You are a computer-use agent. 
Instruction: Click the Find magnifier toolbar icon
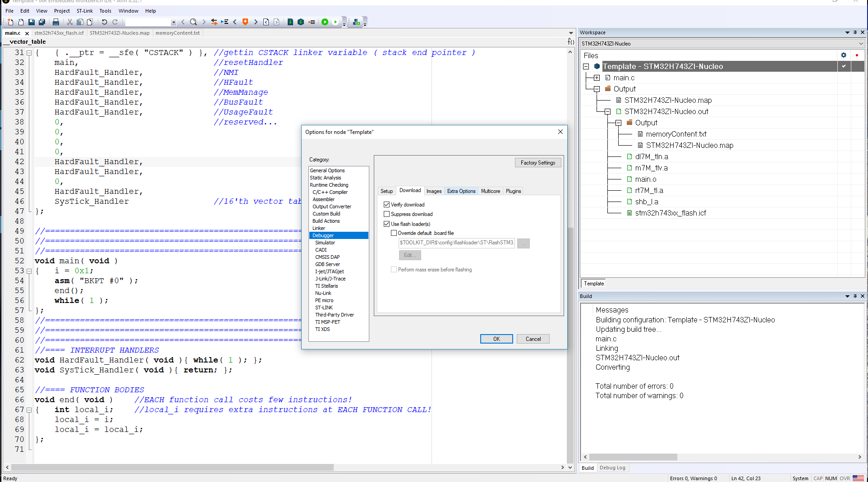click(193, 22)
